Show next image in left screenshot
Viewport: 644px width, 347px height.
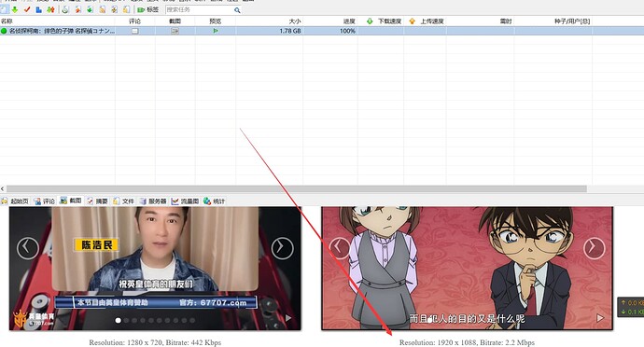(x=282, y=247)
